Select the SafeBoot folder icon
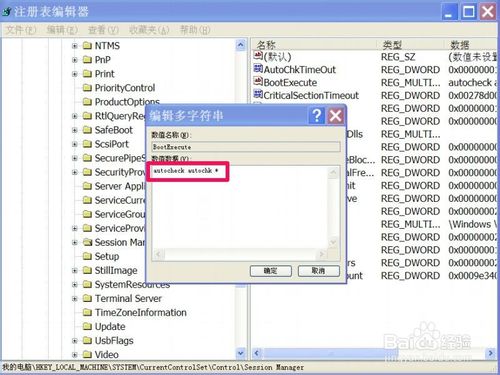 coord(87,130)
